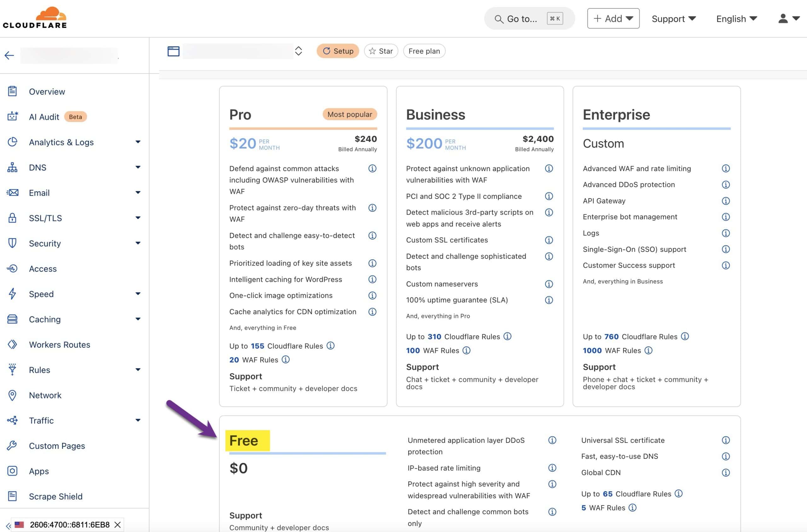Screen dimensions: 807x532
Task: Info icon for Custom SSL certificates
Action: point(549,240)
